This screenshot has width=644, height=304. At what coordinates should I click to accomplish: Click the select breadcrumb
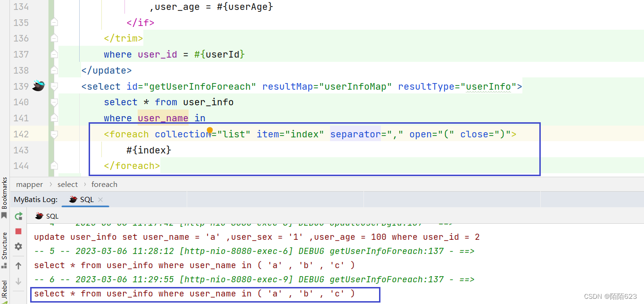[x=68, y=185]
